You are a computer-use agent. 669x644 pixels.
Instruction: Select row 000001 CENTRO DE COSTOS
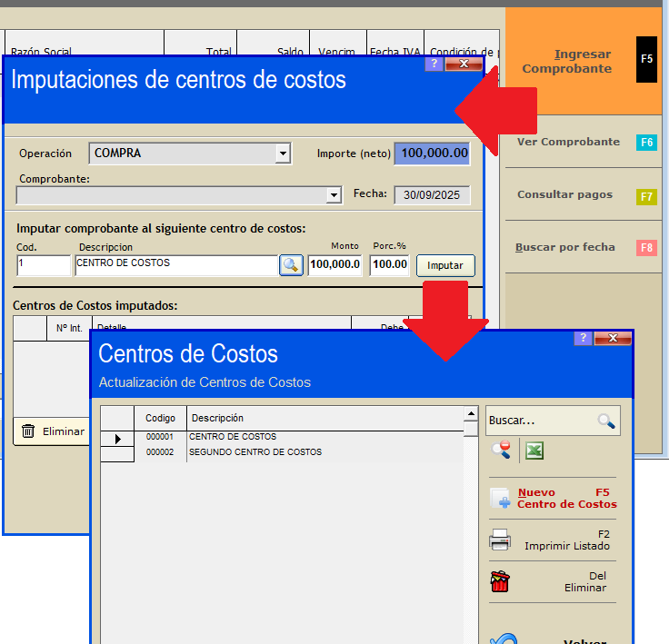282,437
